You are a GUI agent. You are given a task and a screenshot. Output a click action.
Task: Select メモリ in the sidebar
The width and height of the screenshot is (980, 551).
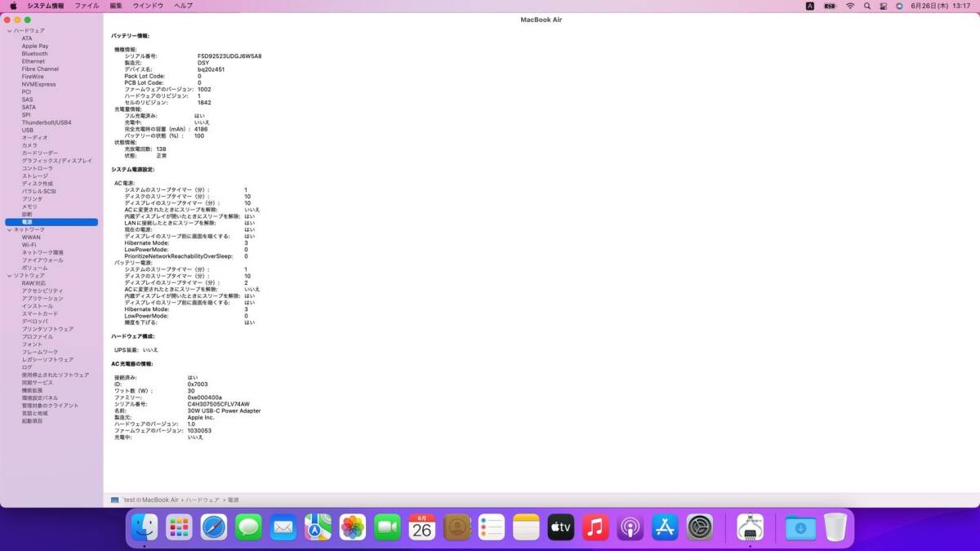[x=29, y=207]
